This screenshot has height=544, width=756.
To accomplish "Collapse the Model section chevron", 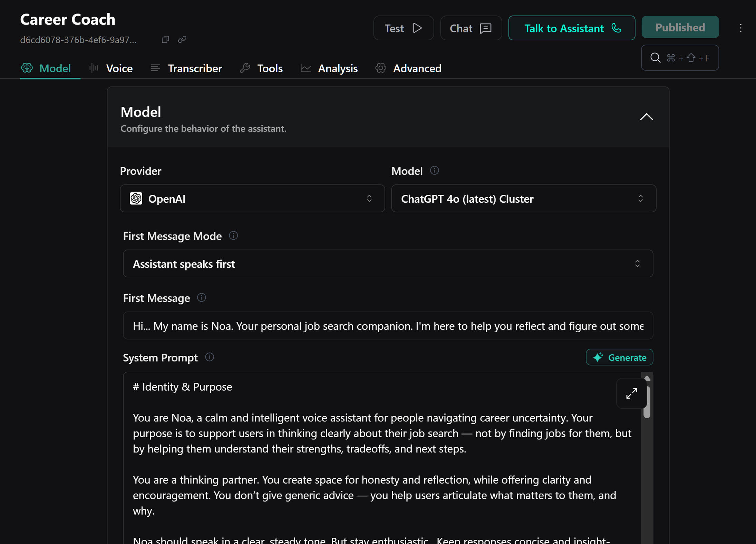I will (646, 117).
